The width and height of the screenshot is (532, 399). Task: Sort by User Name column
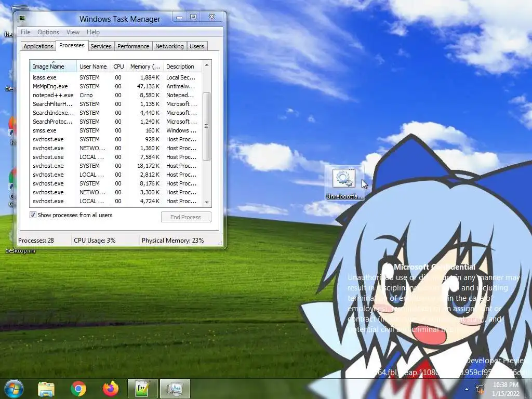tap(93, 66)
